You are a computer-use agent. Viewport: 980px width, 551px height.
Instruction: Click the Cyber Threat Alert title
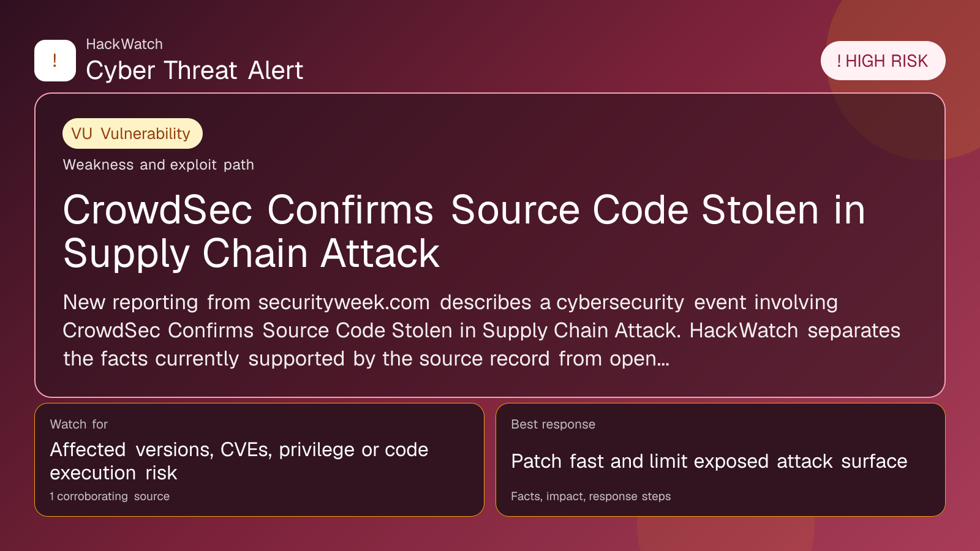194,70
